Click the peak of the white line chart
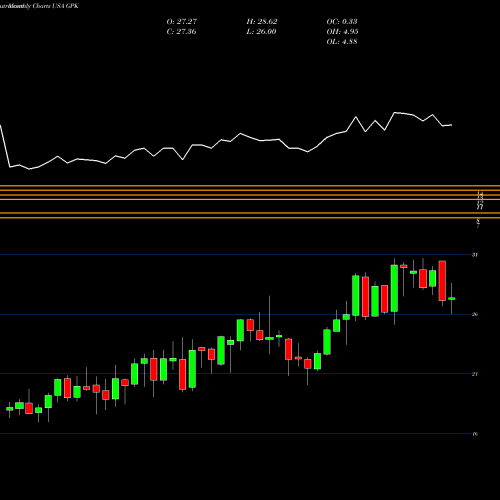The image size is (500, 500). (x=395, y=113)
